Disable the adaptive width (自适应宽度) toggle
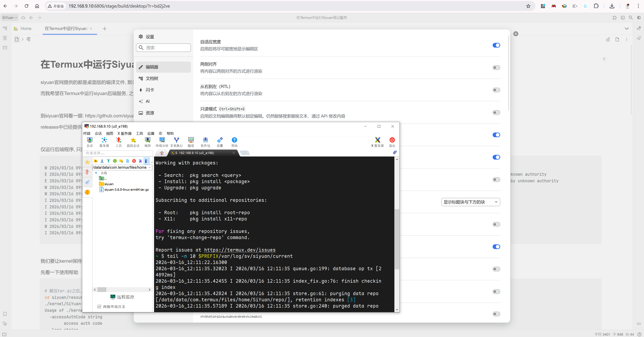The image size is (644, 337). [x=496, y=45]
